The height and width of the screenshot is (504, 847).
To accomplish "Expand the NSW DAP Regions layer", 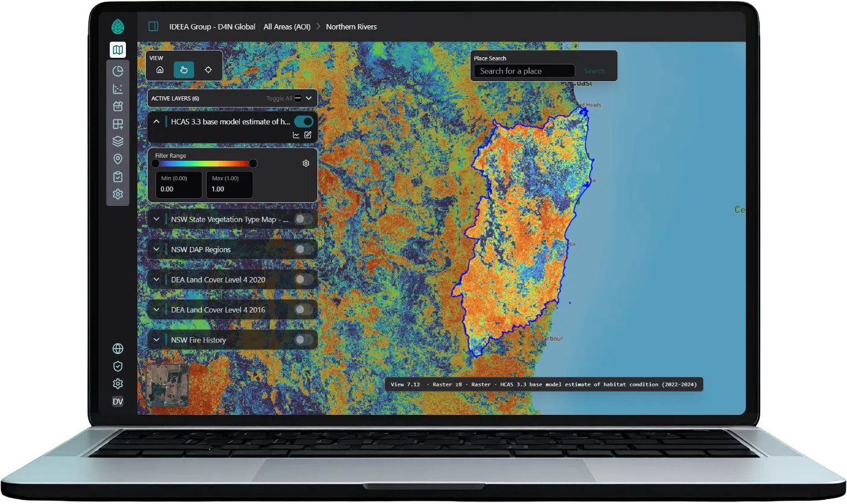I will [157, 249].
